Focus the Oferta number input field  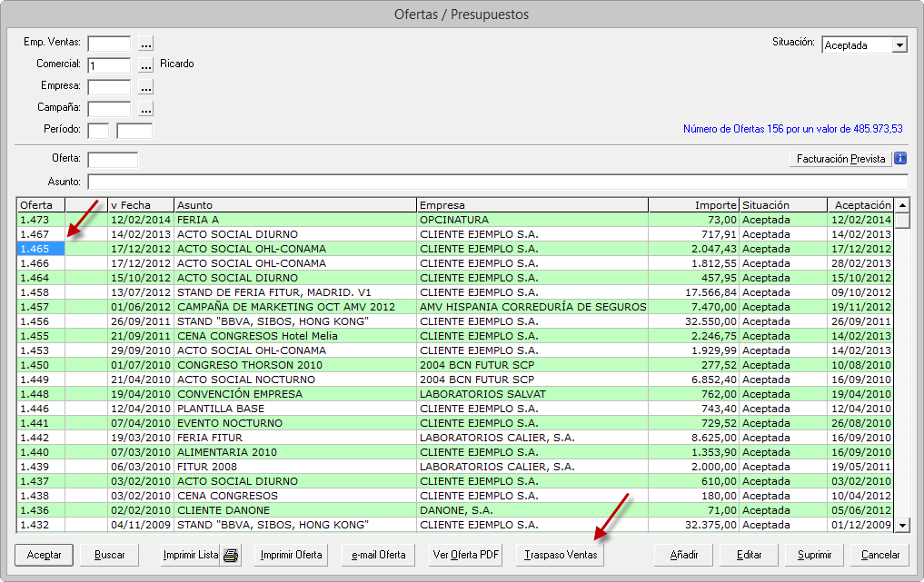tap(113, 160)
